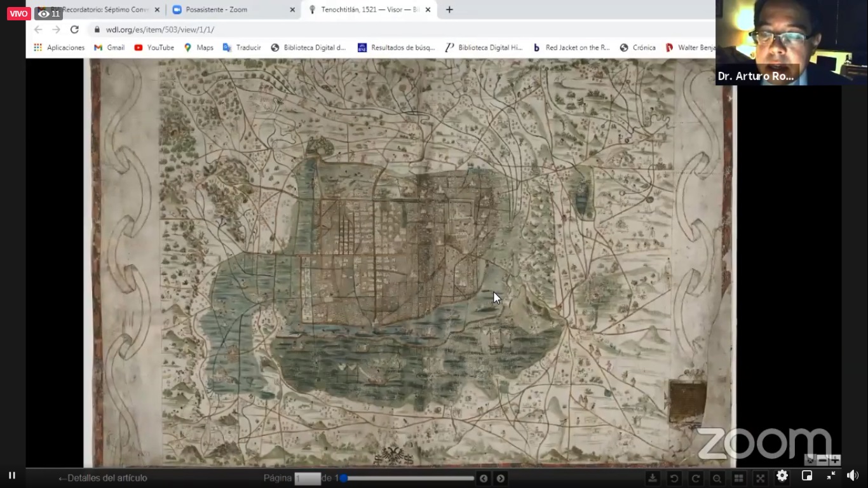Image resolution: width=868 pixels, height=488 pixels.
Task: Click the VIVO live badge
Action: coord(18,13)
